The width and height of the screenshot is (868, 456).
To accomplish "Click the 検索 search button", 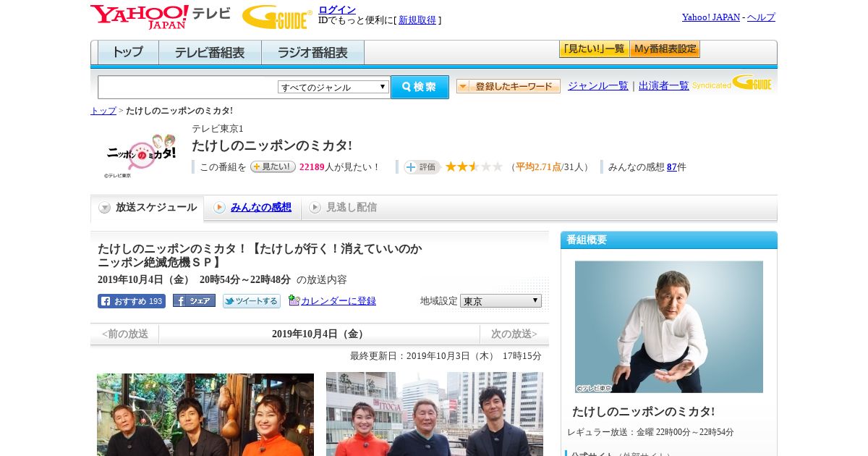I will [x=420, y=87].
